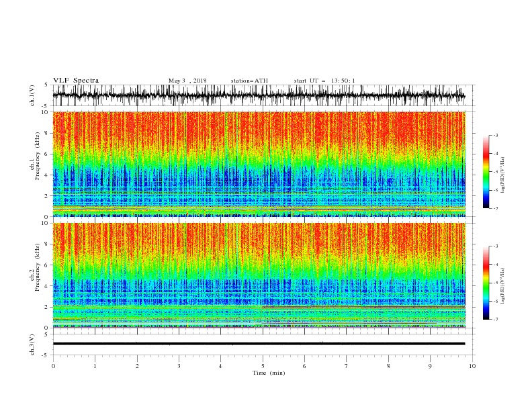Click the '0' tick on the time axis

click(53, 366)
